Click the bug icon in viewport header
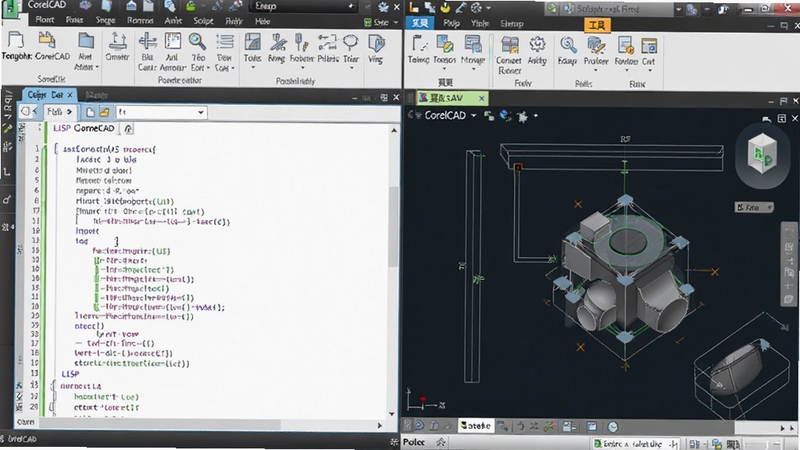800x450 pixels. [522, 117]
